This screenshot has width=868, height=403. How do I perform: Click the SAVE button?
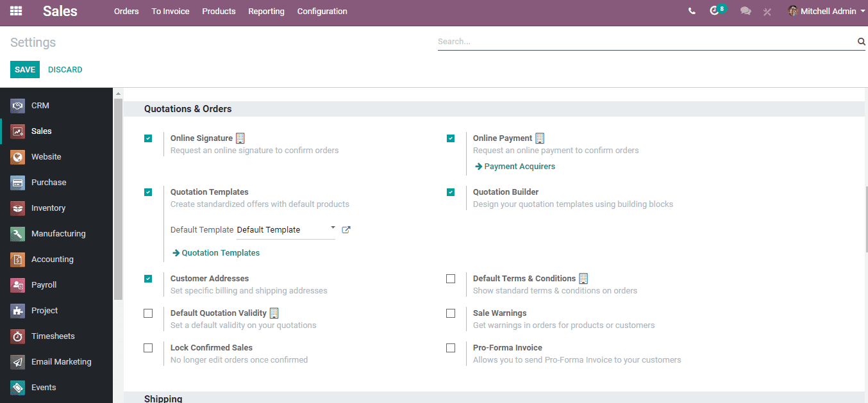tap(24, 69)
